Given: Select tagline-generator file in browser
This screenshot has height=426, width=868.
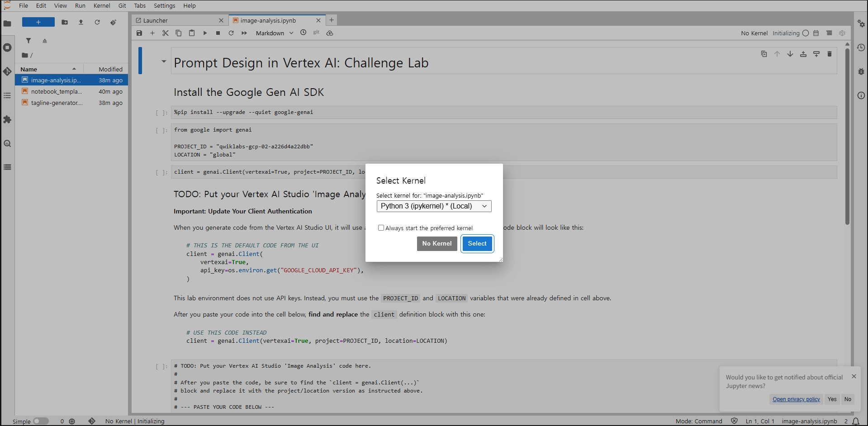Looking at the screenshot, I should (71, 103).
